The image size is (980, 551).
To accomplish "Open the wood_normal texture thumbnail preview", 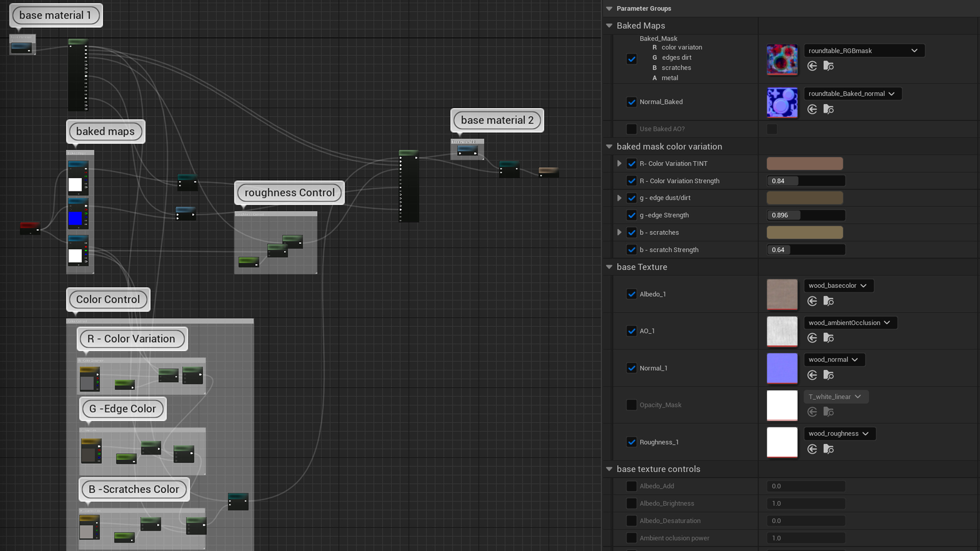I will [782, 368].
